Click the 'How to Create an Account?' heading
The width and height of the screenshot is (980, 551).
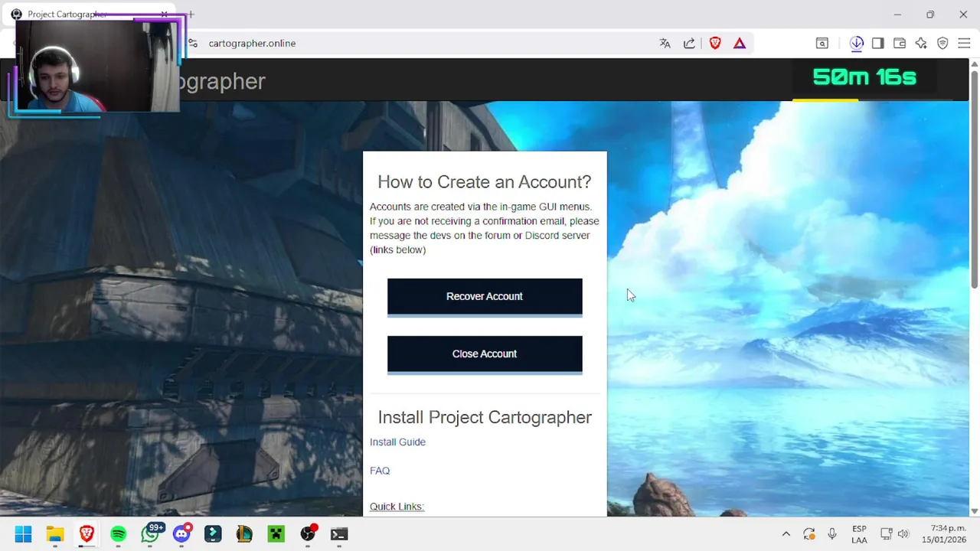[x=485, y=182]
